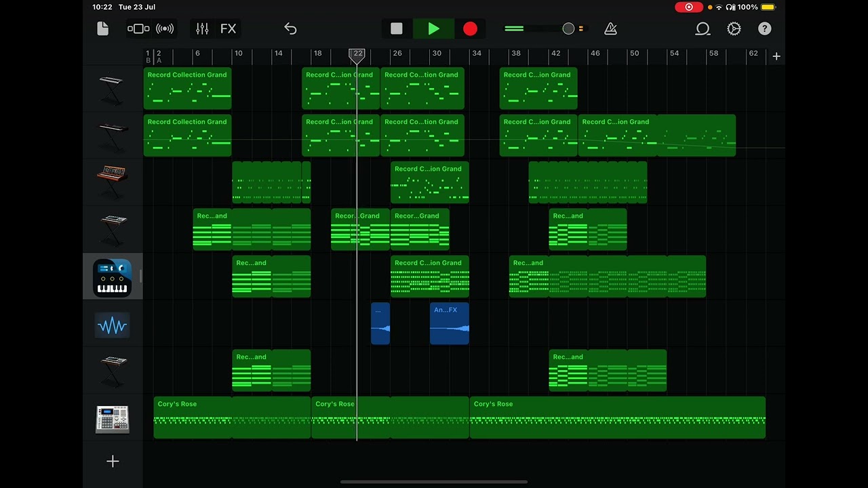
Task: Select the small blue audio region near bar 24
Action: click(x=380, y=323)
